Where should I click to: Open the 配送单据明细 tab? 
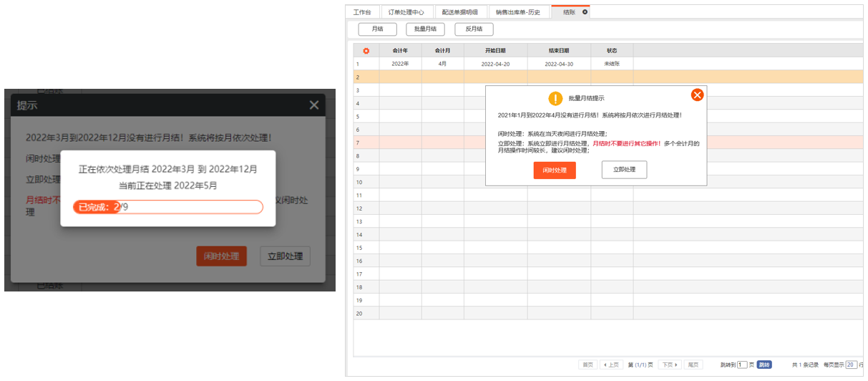tap(460, 12)
